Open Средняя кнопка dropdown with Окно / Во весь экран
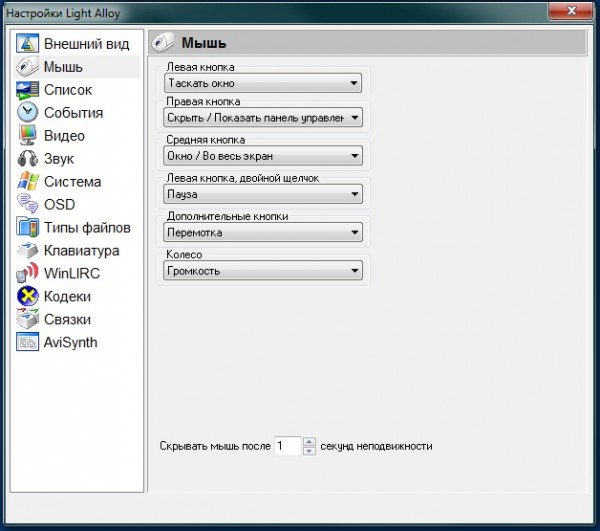The width and height of the screenshot is (600, 531). [x=263, y=156]
